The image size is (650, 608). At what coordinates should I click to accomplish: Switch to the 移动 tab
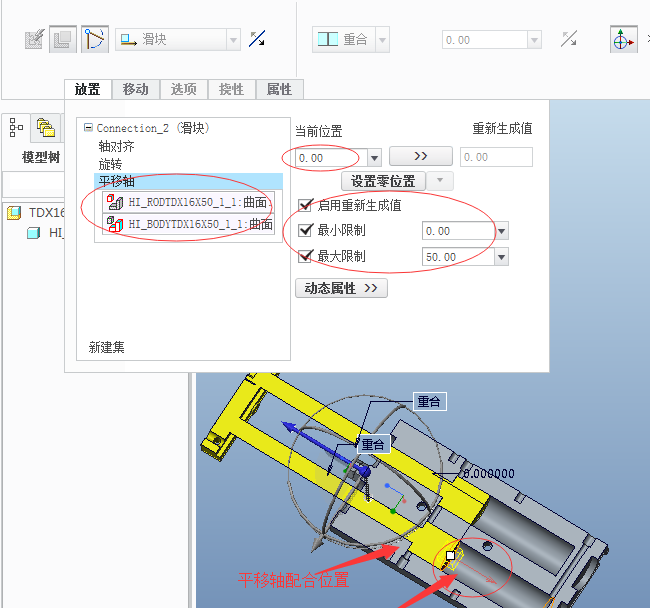(136, 89)
